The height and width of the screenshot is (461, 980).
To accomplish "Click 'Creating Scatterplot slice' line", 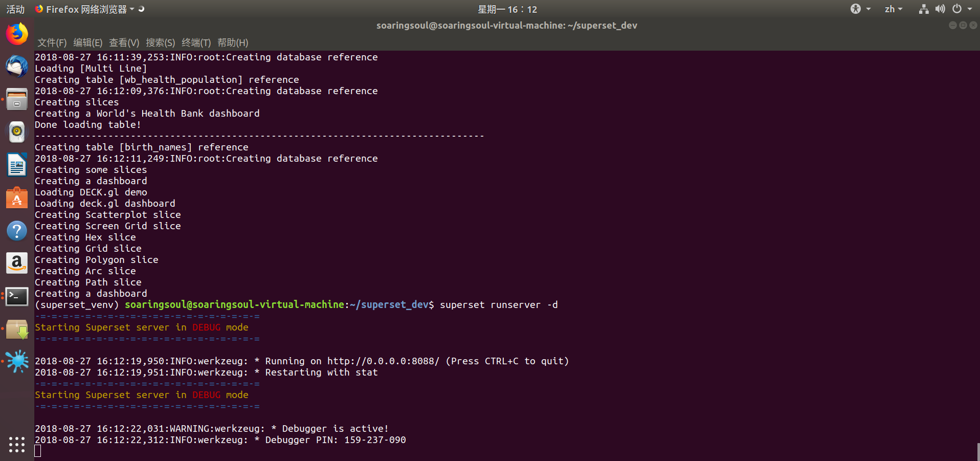I will 107,215.
